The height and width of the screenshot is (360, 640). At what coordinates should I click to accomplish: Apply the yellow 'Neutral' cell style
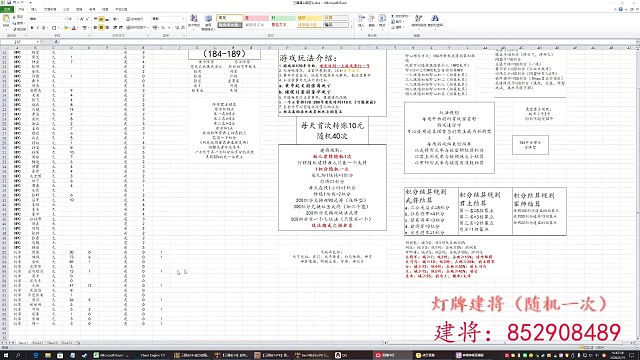click(309, 18)
